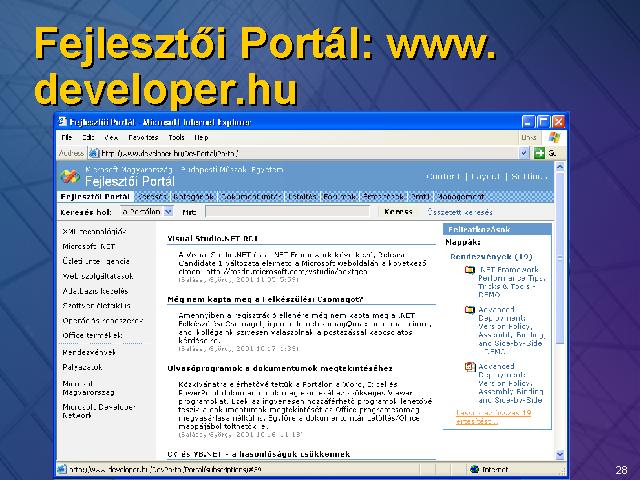Click the icon beside Advanced Deployment DEMO item

[470, 310]
